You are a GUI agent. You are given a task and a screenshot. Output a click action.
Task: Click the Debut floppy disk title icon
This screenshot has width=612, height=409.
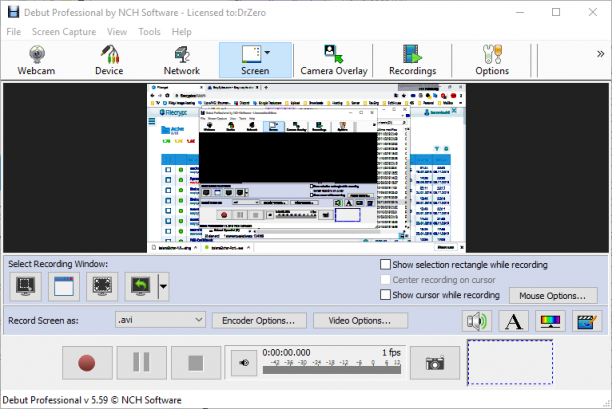[13, 12]
